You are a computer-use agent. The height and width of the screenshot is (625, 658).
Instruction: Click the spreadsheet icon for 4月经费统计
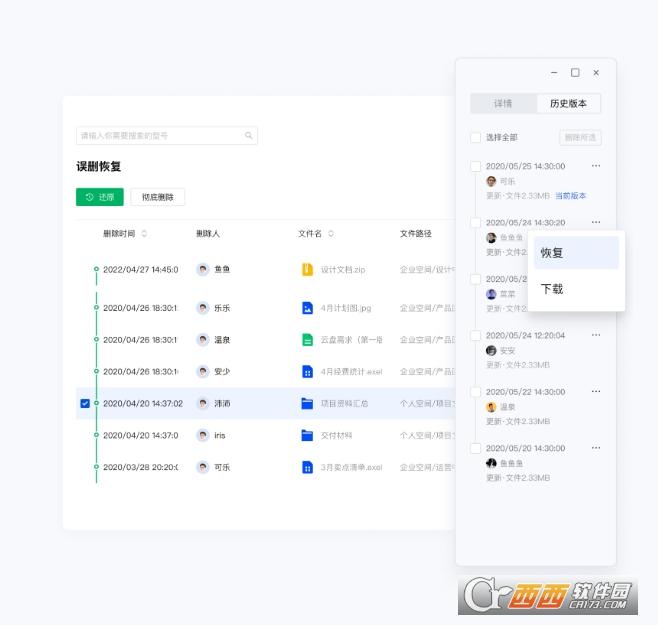click(x=307, y=371)
